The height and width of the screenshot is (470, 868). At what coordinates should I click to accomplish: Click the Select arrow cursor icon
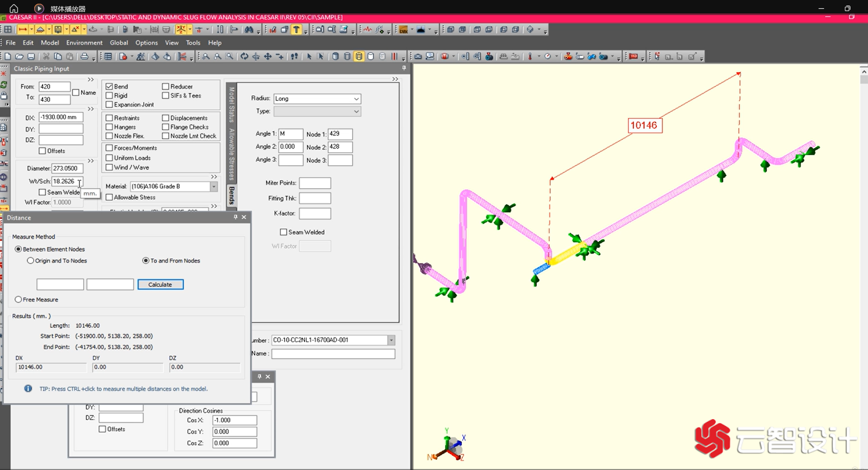309,56
